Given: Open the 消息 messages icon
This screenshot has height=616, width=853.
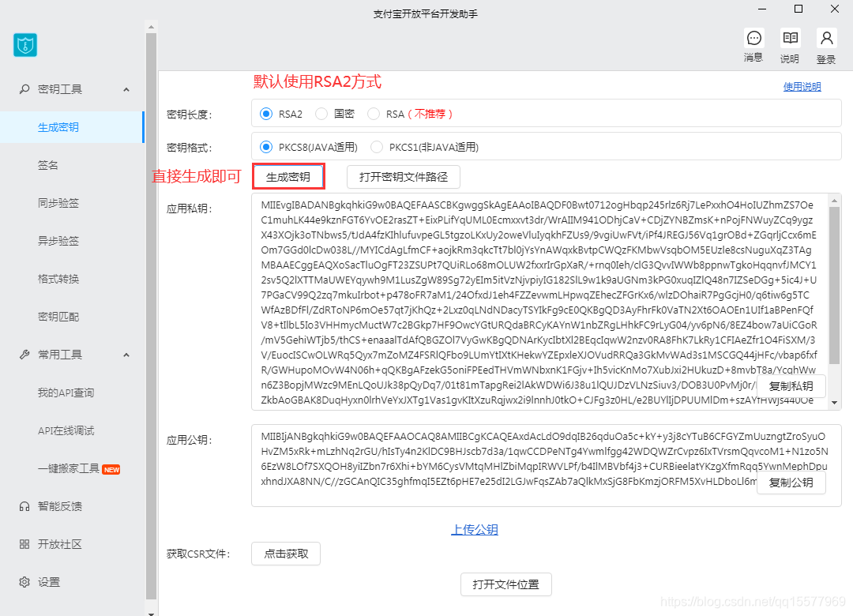Looking at the screenshot, I should (754, 38).
